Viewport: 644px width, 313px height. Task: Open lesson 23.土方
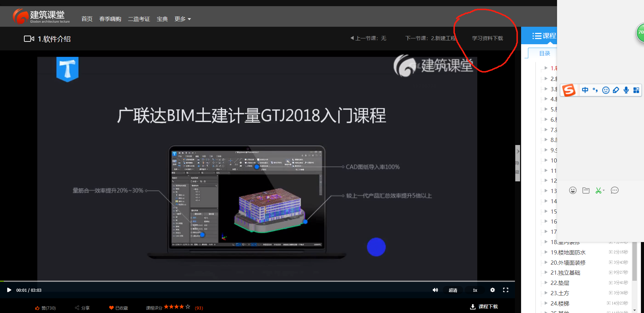point(560,293)
